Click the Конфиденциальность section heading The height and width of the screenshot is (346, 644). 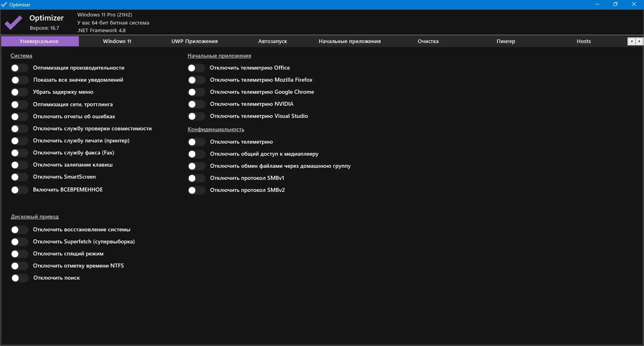click(x=216, y=129)
